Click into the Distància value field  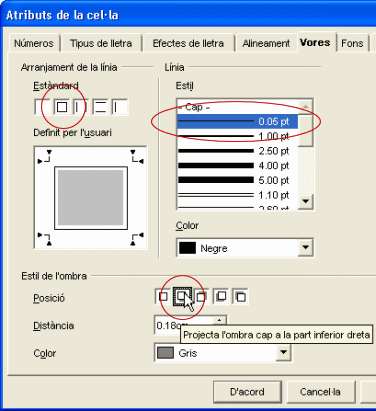tap(184, 325)
